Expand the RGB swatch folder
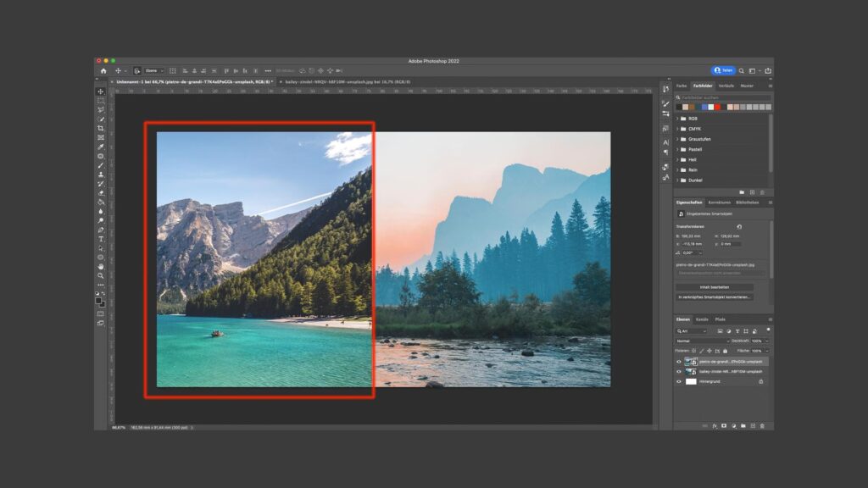The image size is (868, 488). tap(677, 119)
